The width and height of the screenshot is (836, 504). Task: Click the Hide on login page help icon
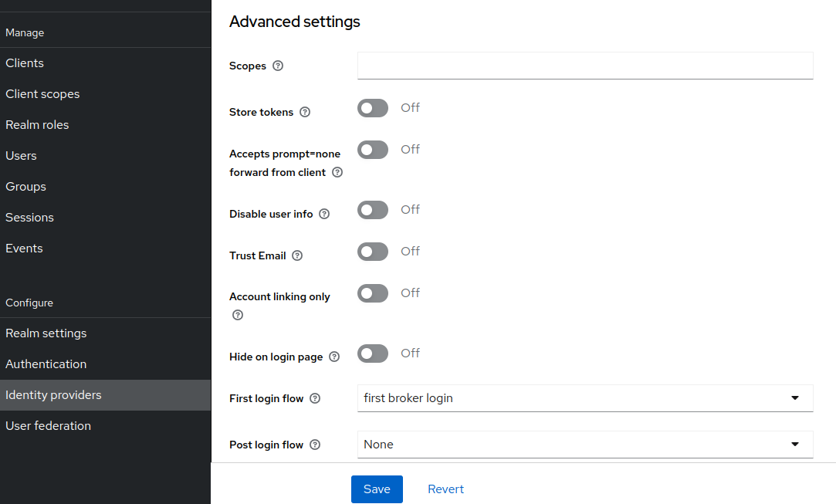tap(333, 357)
